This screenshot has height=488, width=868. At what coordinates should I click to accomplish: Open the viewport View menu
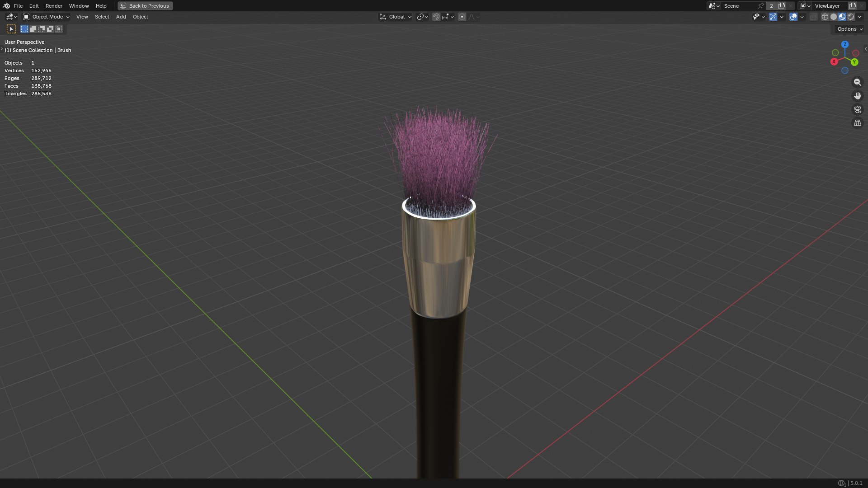click(x=82, y=17)
